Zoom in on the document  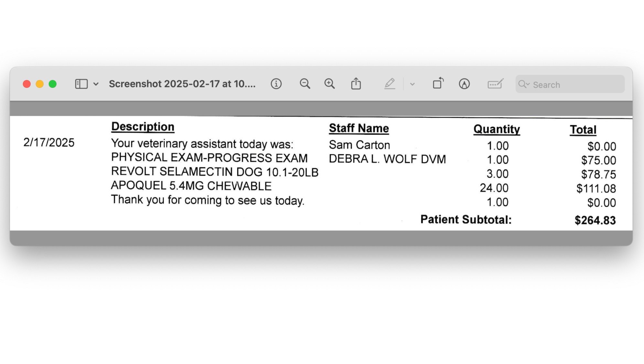coord(329,84)
